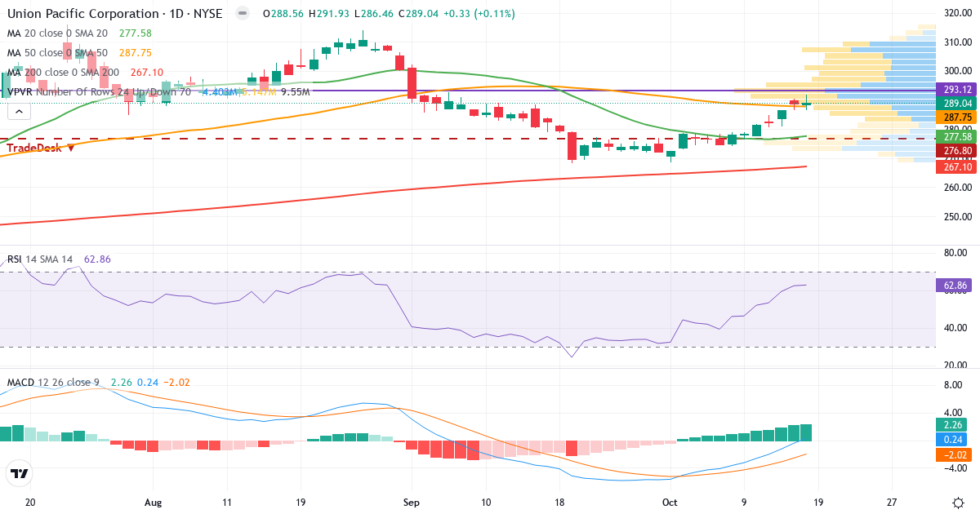Click the RSI legend value 62.86
The image size is (980, 514).
(x=97, y=259)
